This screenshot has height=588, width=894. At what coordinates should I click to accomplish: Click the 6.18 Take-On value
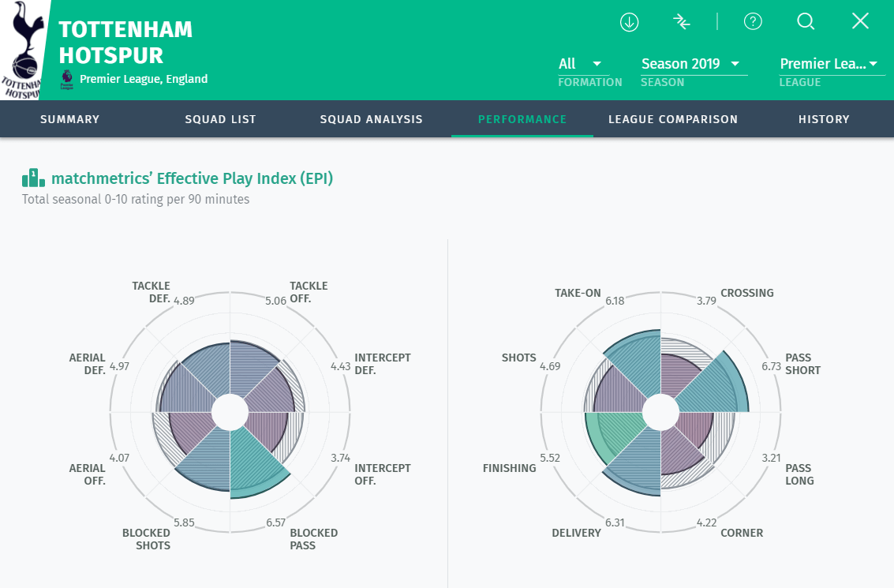pos(615,301)
